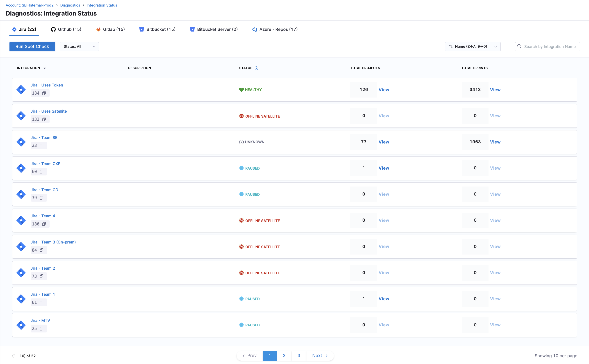Copy the Jira - Team 2 integration ID

42,276
